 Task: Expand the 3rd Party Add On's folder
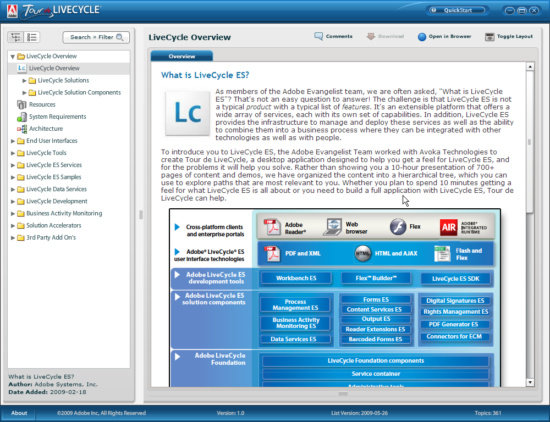click(x=13, y=238)
